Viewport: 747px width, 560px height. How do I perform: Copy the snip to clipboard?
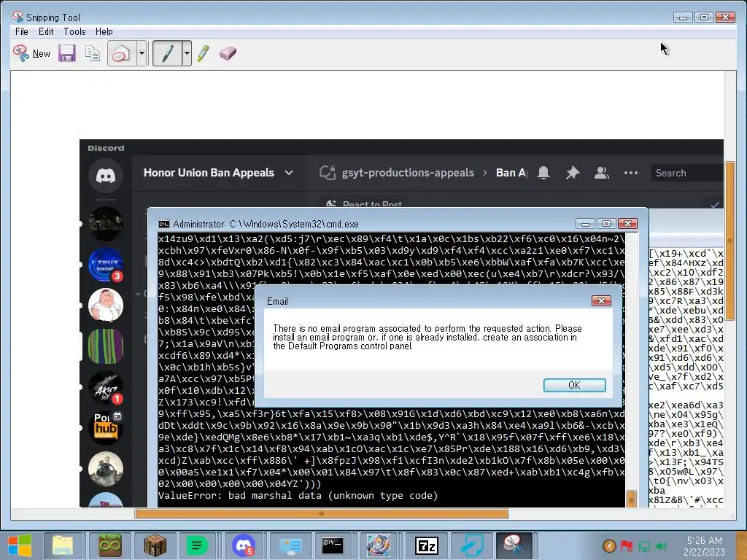point(93,53)
